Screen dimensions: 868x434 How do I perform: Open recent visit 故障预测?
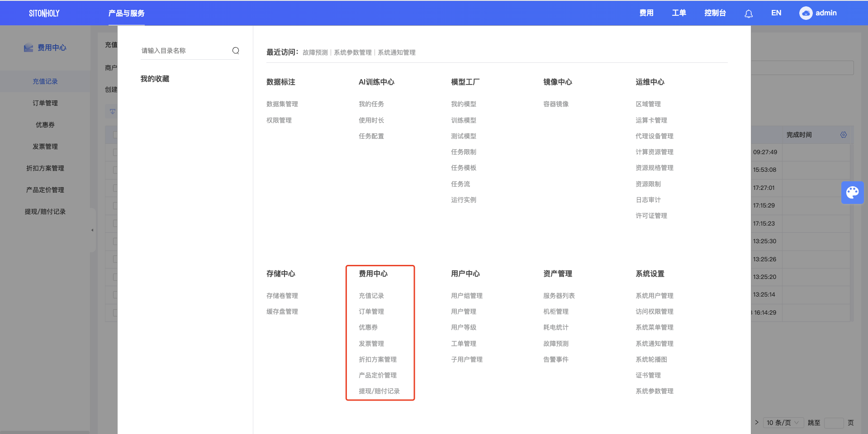point(315,52)
